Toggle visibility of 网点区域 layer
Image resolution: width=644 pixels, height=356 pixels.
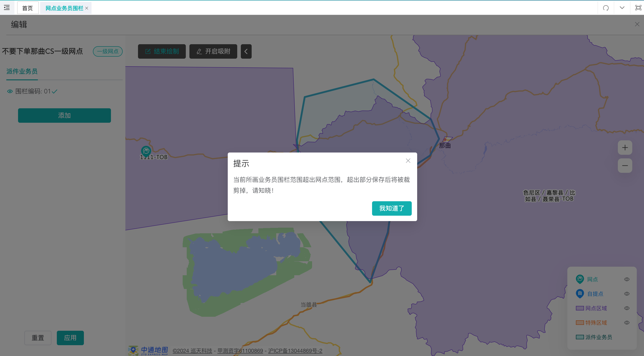(627, 308)
